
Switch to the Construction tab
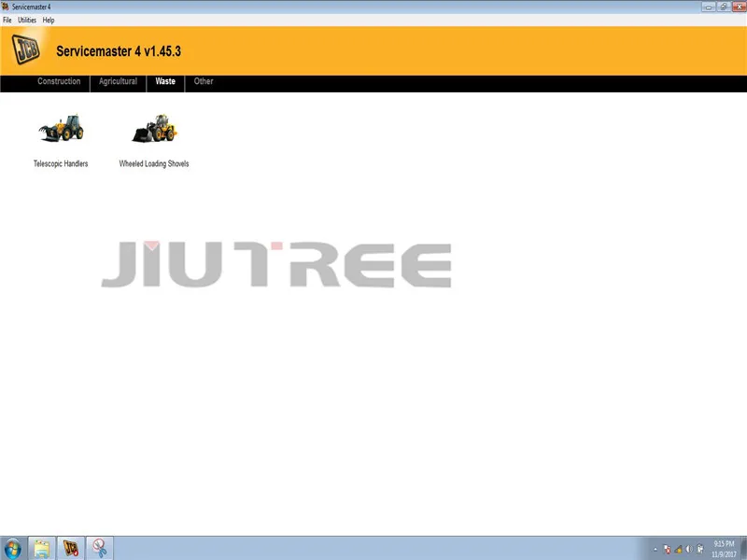tap(59, 81)
